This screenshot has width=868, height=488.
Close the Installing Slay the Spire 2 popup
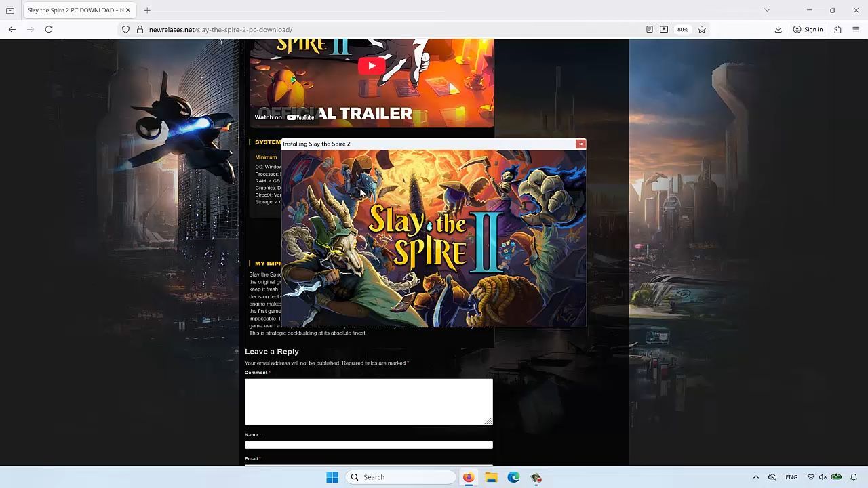[x=580, y=144]
